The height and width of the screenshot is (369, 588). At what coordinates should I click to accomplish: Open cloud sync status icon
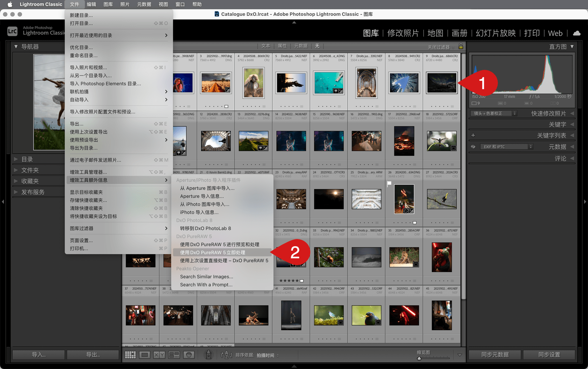pyautogui.click(x=577, y=33)
